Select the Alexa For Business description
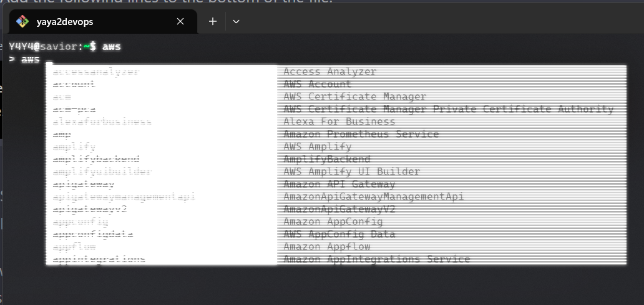Image resolution: width=644 pixels, height=305 pixels. [339, 122]
